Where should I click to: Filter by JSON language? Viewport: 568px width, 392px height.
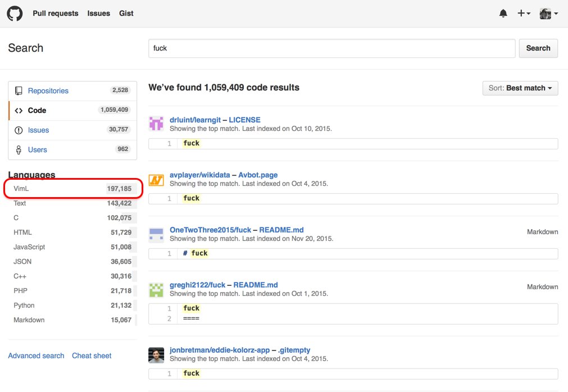[x=72, y=261]
